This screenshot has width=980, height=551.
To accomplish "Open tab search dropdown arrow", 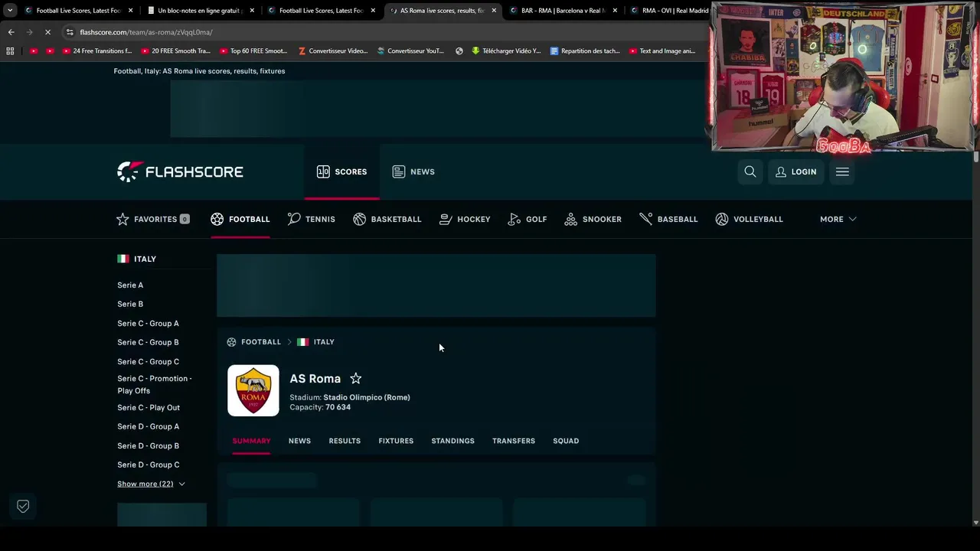I will 9,11.
